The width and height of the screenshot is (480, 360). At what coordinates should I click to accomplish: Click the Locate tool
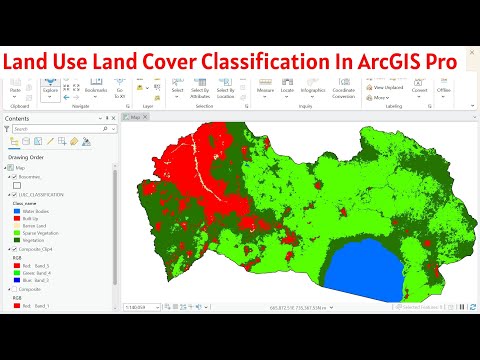(287, 88)
